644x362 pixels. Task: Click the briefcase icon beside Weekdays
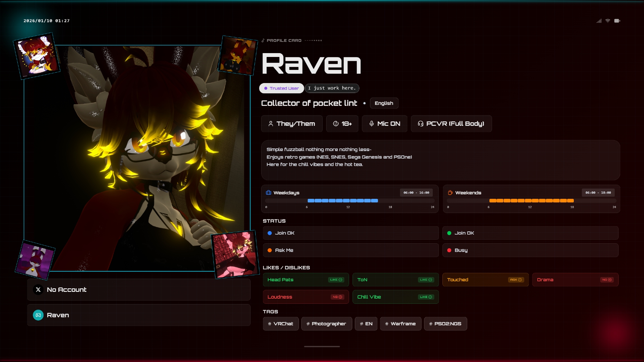pyautogui.click(x=268, y=192)
